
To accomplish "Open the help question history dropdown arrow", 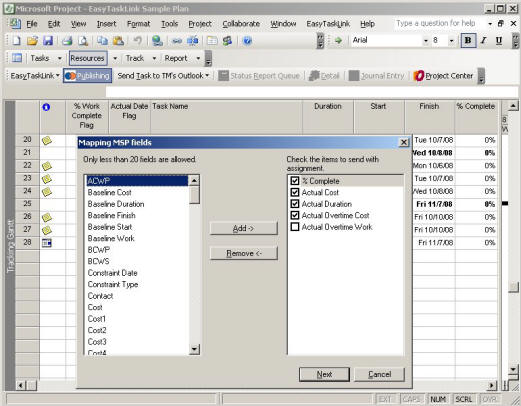I will point(490,24).
